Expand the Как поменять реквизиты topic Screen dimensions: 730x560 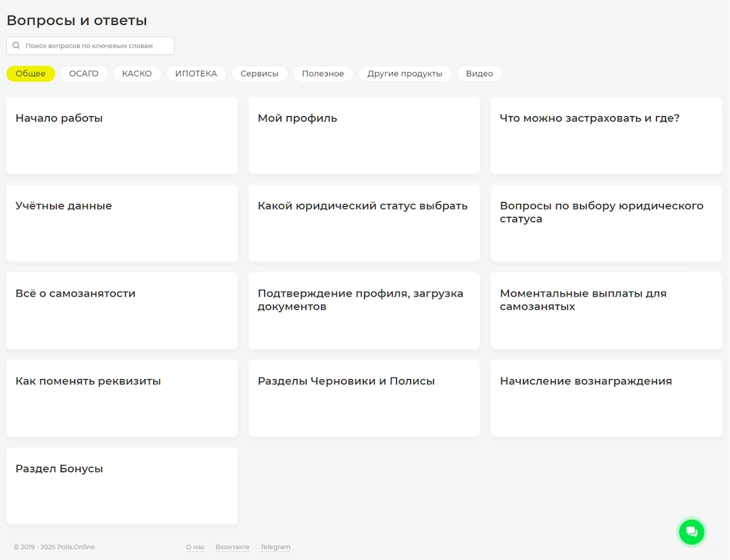pyautogui.click(x=122, y=398)
